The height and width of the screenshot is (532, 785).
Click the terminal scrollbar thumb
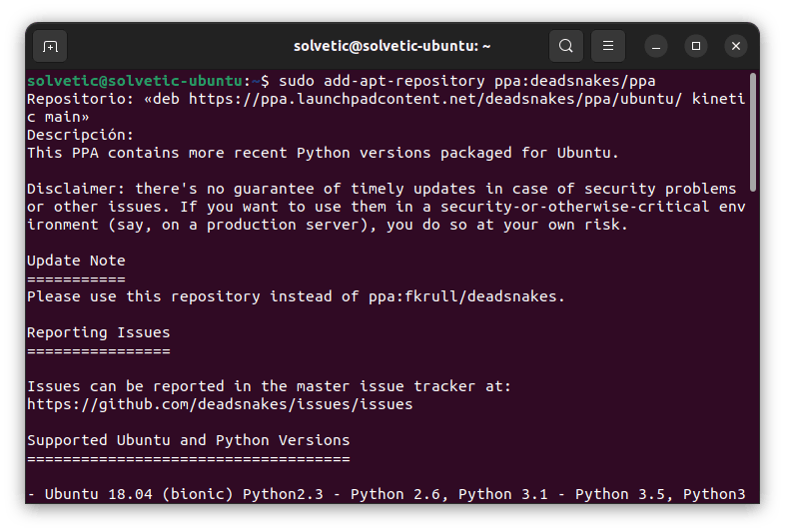click(753, 130)
